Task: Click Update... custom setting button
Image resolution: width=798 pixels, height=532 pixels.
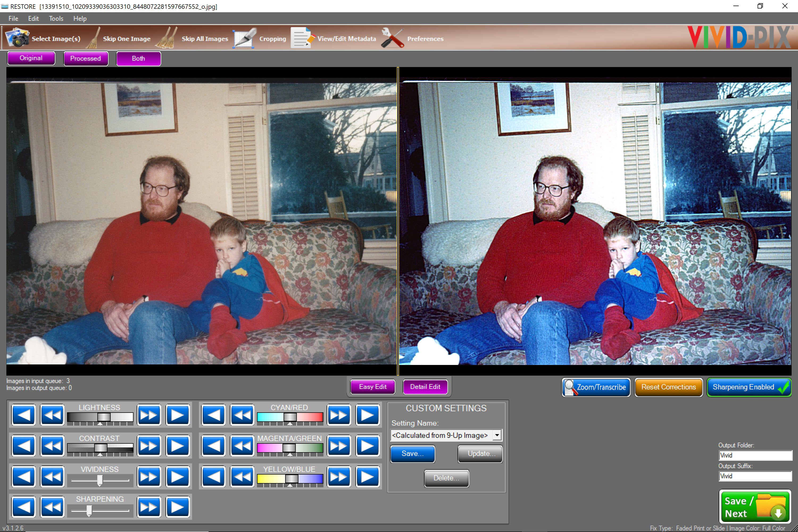Action: (x=480, y=454)
